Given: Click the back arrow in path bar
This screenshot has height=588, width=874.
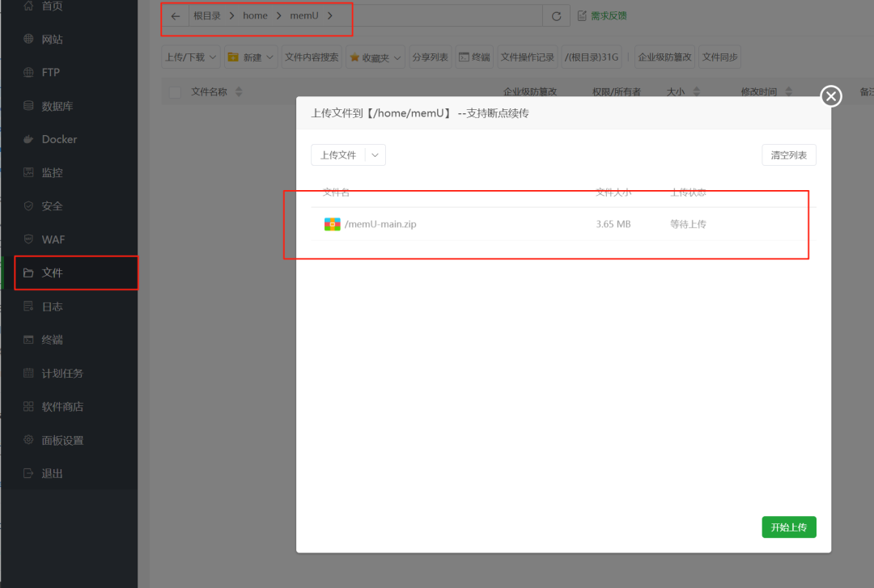Looking at the screenshot, I should pyautogui.click(x=176, y=16).
